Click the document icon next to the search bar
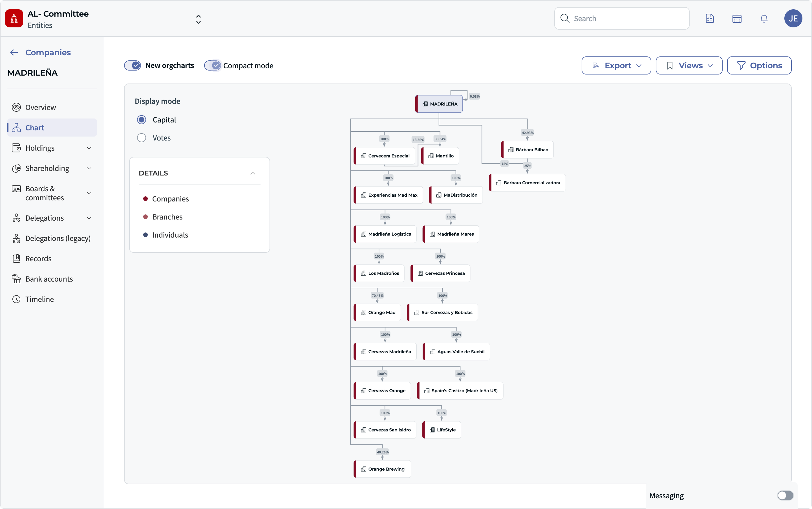This screenshot has height=509, width=812. (x=710, y=18)
